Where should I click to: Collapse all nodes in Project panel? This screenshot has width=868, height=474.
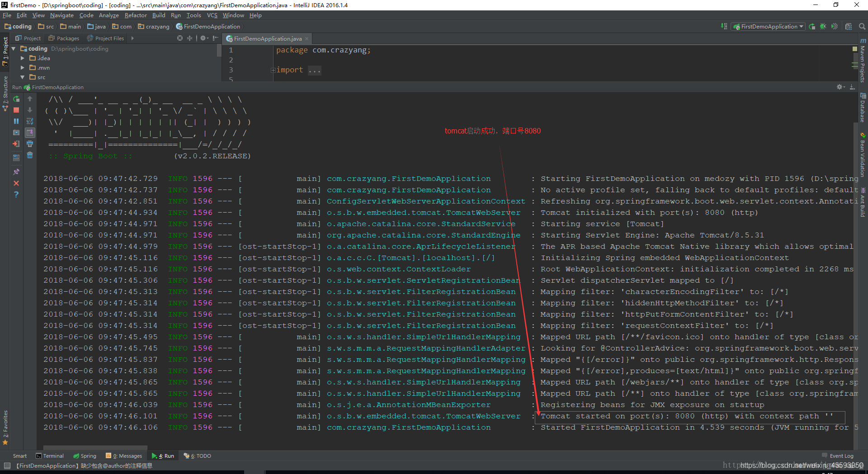click(189, 38)
